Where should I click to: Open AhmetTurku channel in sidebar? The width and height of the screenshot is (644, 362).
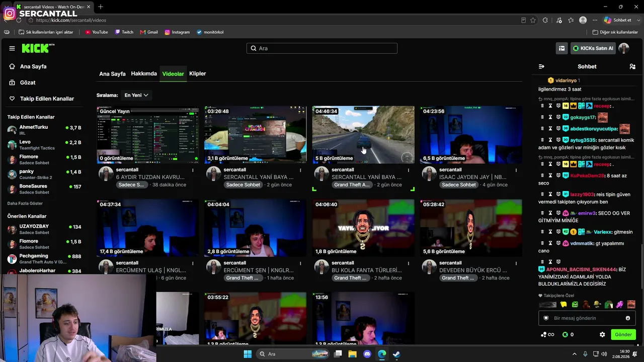click(44, 130)
